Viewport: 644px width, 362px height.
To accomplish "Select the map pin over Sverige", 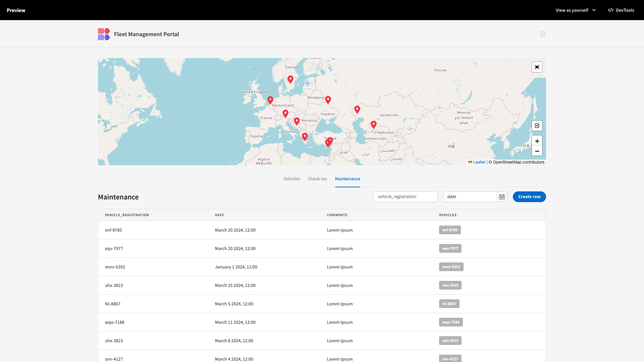I will click(x=290, y=79).
